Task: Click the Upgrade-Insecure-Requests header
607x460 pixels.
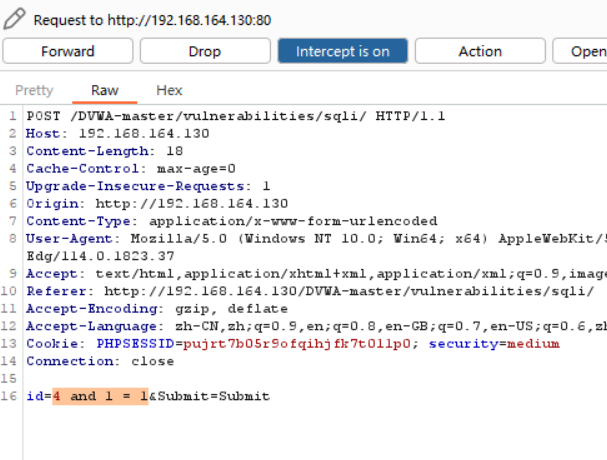Action: [x=135, y=186]
